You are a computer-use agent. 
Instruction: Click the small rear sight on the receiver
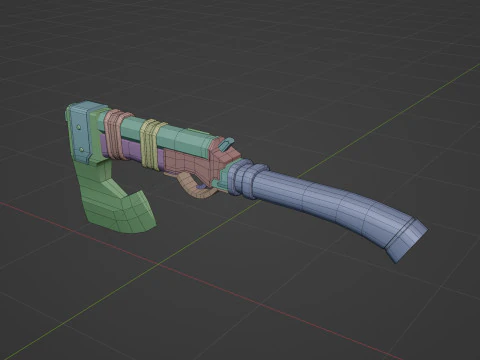pyautogui.click(x=226, y=144)
